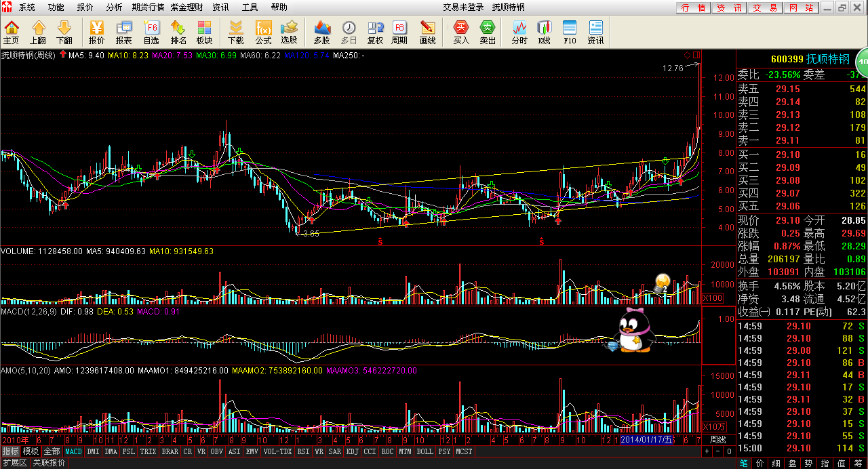This screenshot has height=469, width=868.
Task: Click the 卖出 sell icon
Action: [488, 32]
